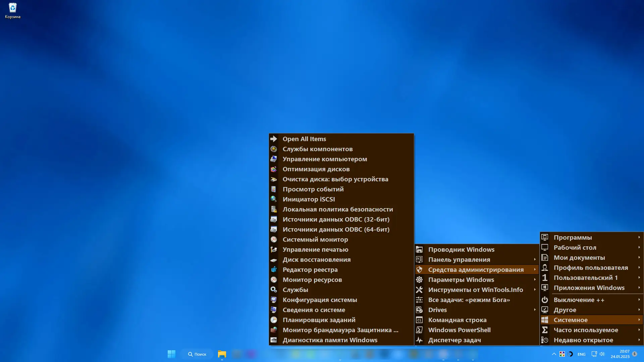Switch the ENG input language indicator
The width and height of the screenshot is (644, 362).
[x=581, y=354]
